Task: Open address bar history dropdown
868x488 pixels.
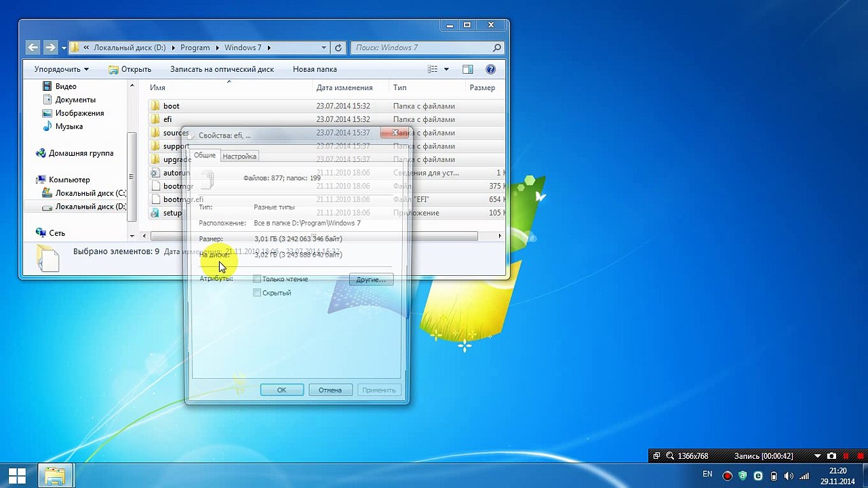Action: [x=324, y=47]
